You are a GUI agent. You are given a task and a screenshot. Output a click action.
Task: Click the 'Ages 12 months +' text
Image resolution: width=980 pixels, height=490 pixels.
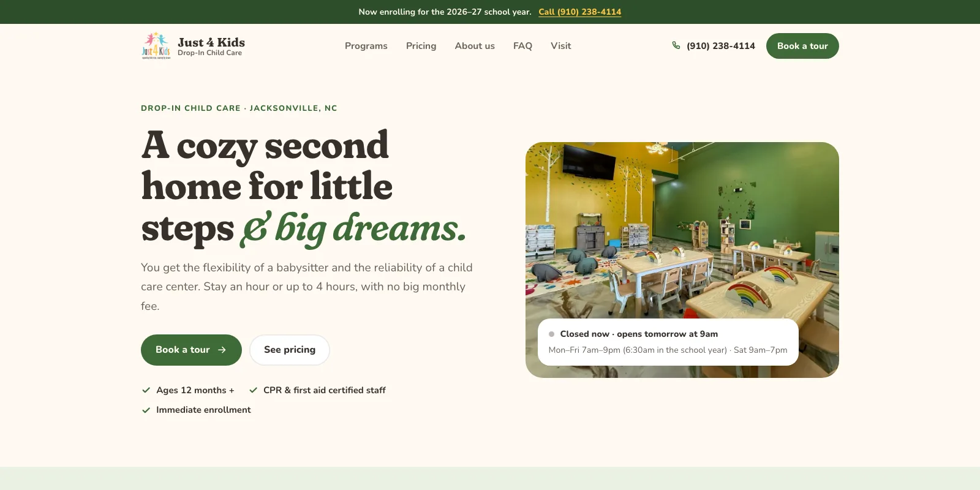(x=195, y=390)
